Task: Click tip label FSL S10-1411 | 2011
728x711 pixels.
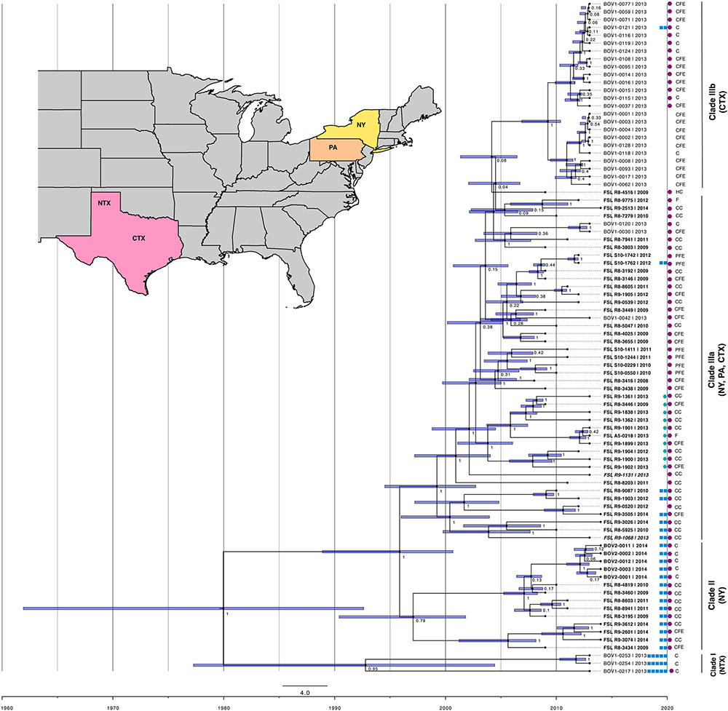Action: point(627,349)
